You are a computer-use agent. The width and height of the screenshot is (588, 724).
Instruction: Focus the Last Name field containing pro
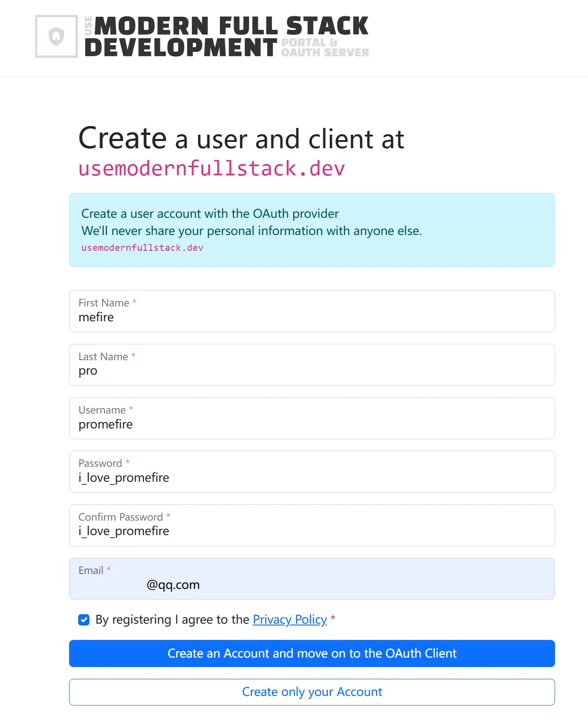pos(312,371)
